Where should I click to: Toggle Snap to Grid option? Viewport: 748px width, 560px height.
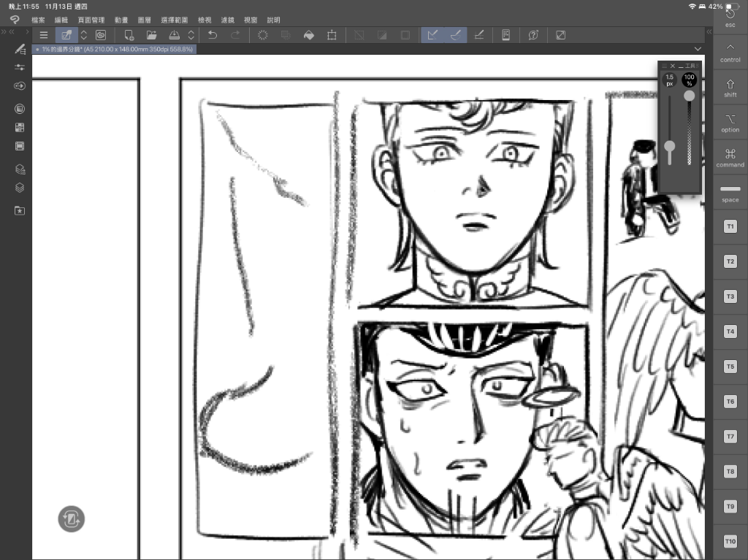(x=478, y=35)
